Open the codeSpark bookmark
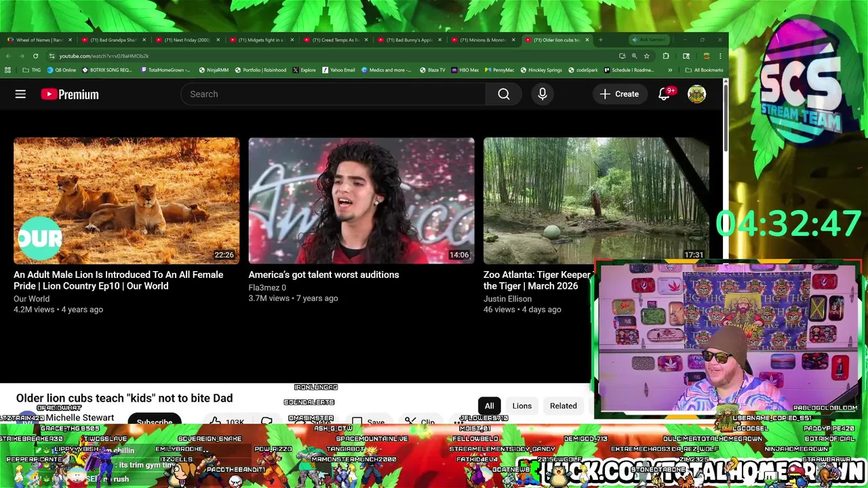 pos(583,70)
